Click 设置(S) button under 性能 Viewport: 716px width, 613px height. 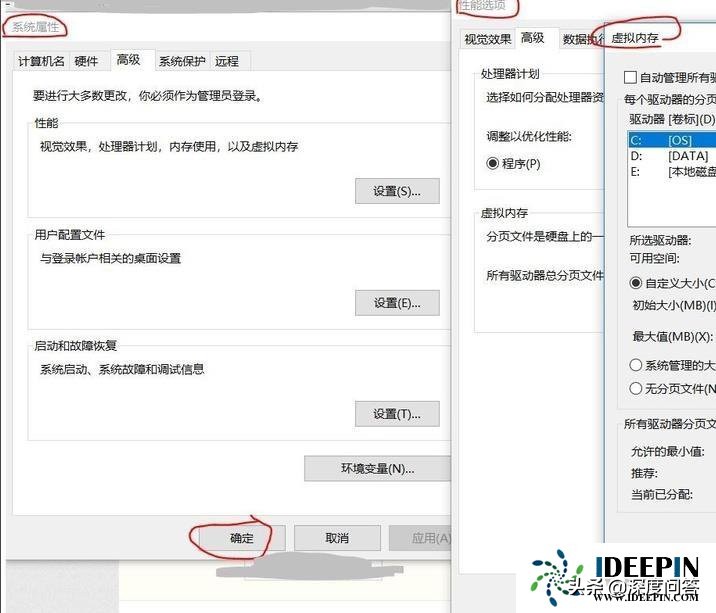397,191
